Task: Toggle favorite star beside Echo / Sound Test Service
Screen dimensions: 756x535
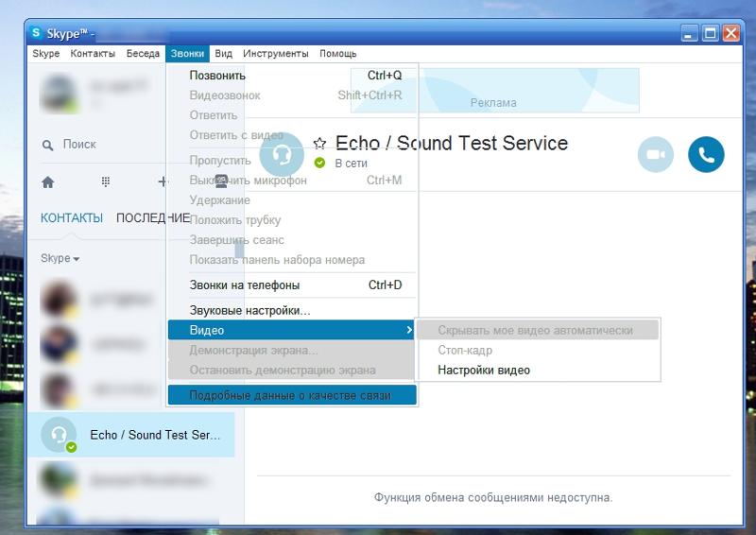Action: coord(319,144)
